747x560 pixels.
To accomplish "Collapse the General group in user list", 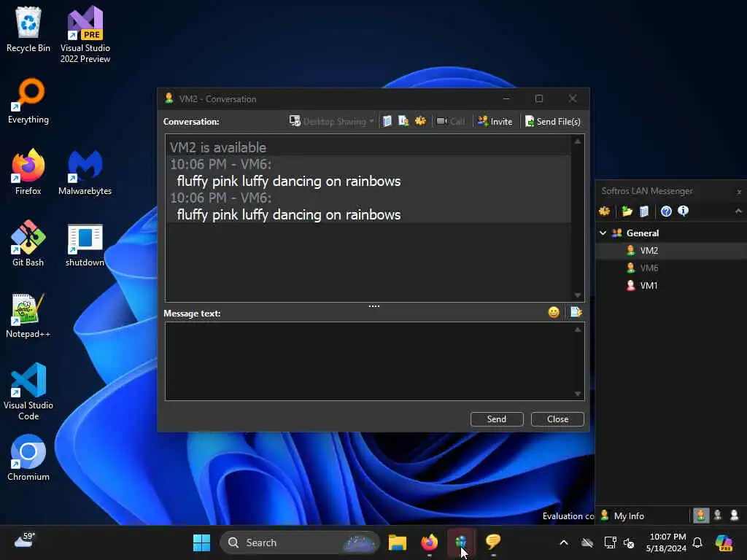I will [603, 233].
